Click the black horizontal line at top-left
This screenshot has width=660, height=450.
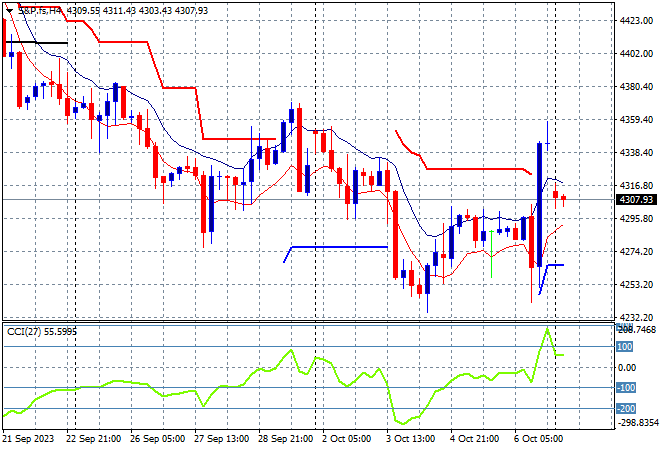coord(40,43)
